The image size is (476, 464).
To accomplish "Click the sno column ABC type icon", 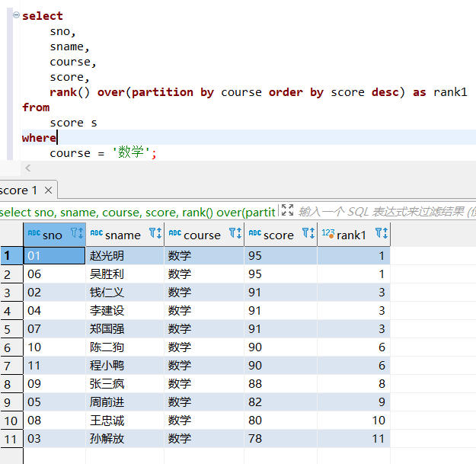I will click(x=34, y=233).
